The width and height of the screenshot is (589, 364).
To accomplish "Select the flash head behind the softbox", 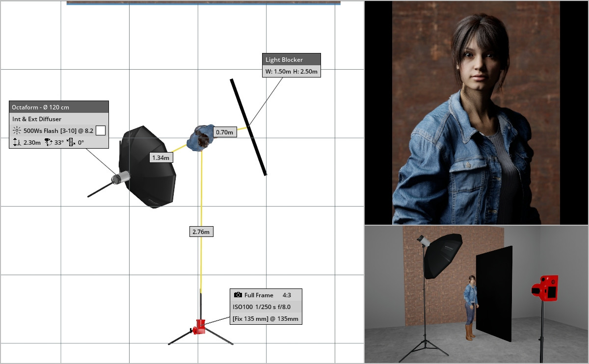I will [x=120, y=177].
